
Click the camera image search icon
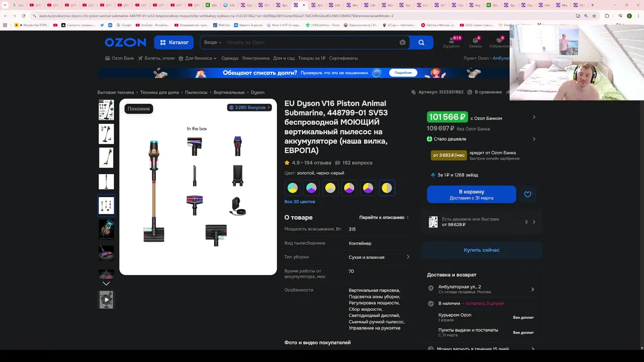point(403,43)
